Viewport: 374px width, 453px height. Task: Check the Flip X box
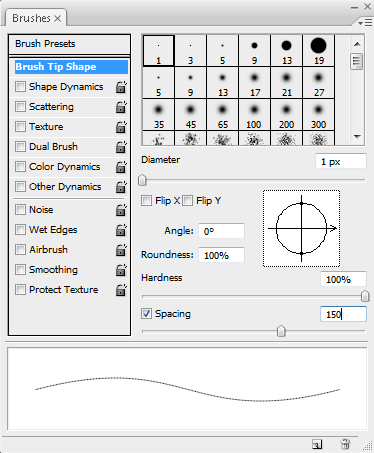tap(146, 201)
